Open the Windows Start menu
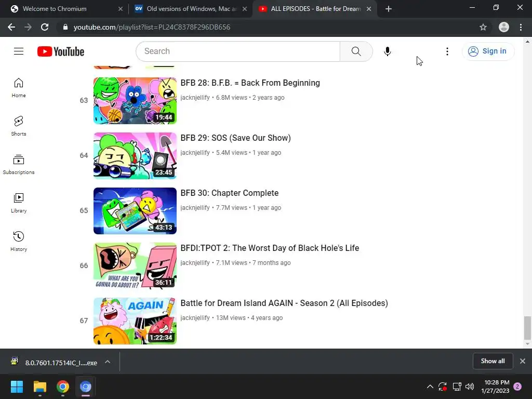Viewport: 532px width, 399px height. (17, 387)
